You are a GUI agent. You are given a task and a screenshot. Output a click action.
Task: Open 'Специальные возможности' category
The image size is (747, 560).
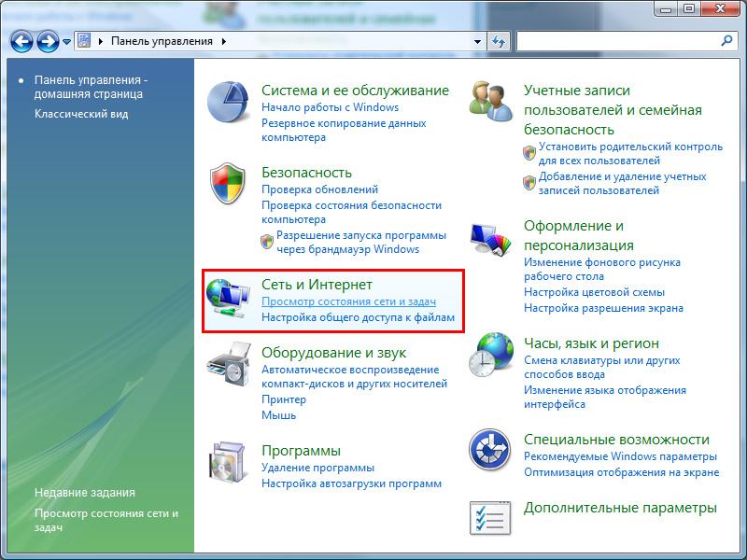[616, 440]
